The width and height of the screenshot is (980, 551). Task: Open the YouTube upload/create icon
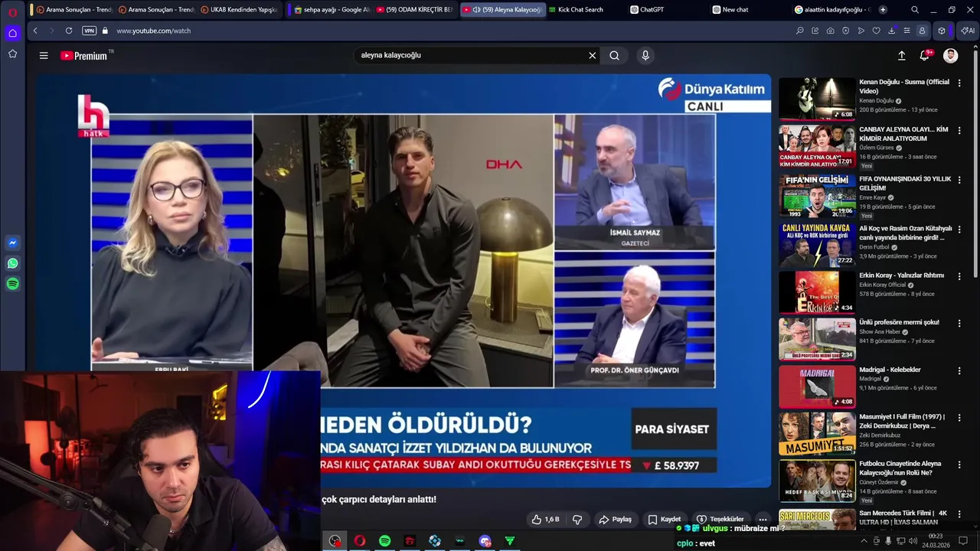tap(902, 55)
